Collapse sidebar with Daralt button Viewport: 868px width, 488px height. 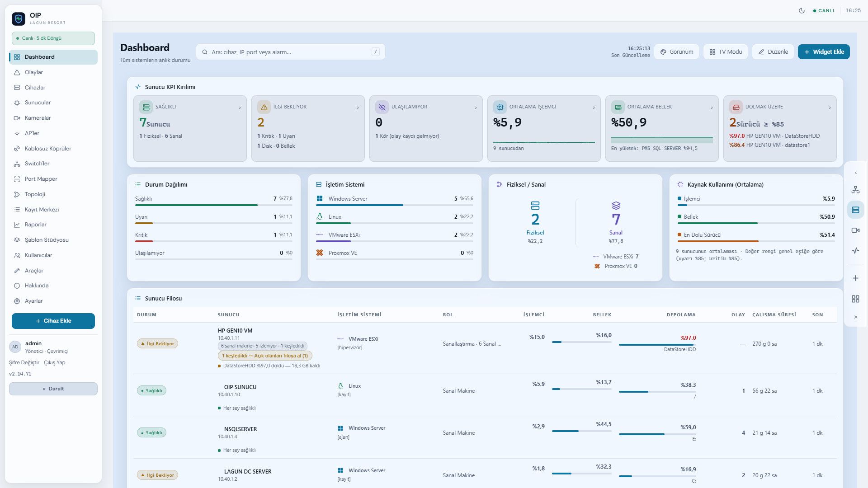click(53, 389)
